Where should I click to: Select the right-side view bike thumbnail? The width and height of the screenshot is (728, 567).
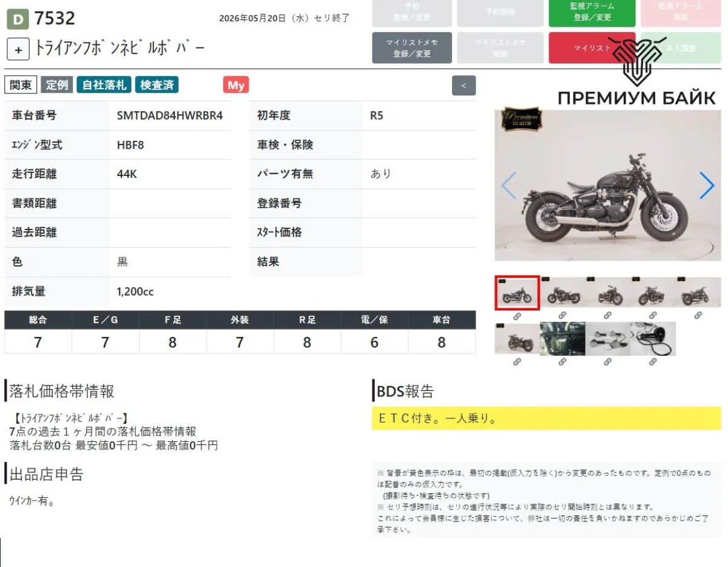pyautogui.click(x=562, y=293)
